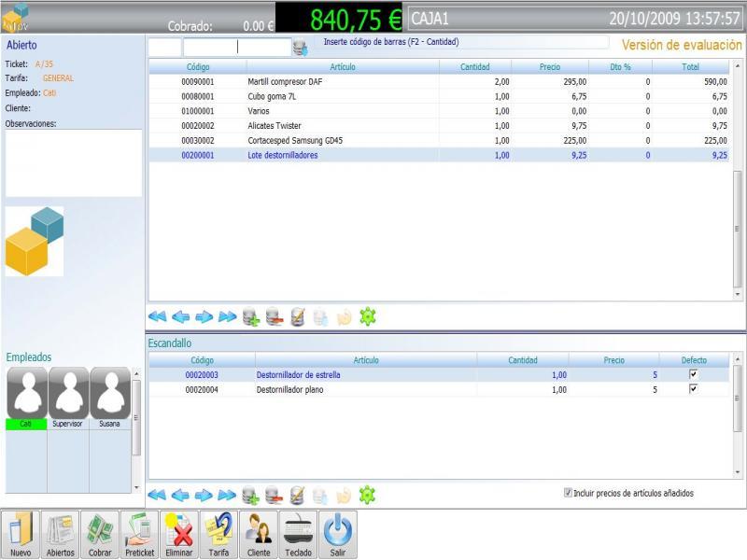Image resolution: width=747 pixels, height=560 pixels.
Task: Click the quantity box before barcode field
Action: click(x=165, y=48)
